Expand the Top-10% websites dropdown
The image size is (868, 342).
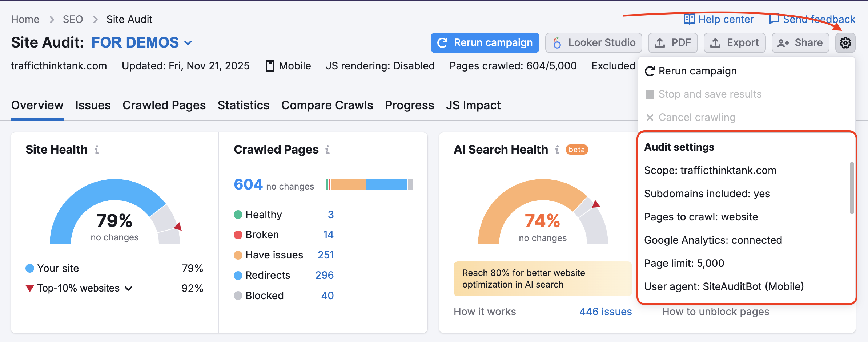tap(128, 289)
